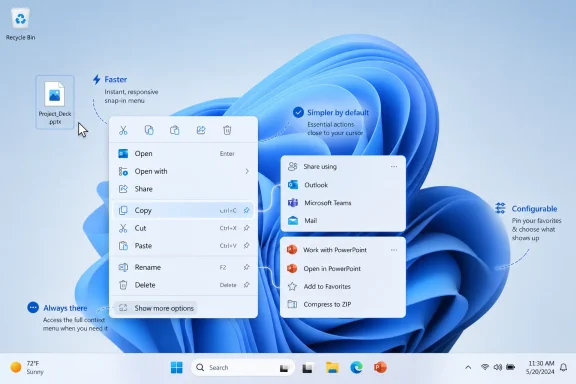Image resolution: width=576 pixels, height=384 pixels.
Task: Choose Rename from the context menu
Action: 183,267
